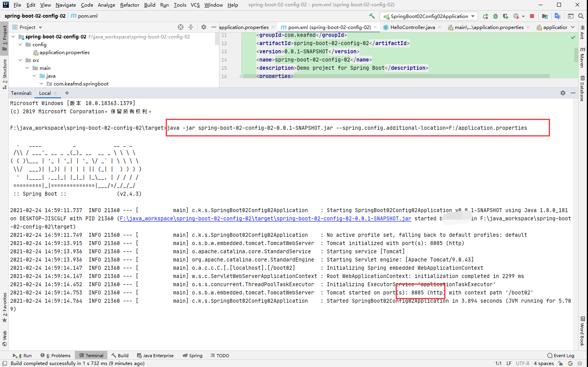
Task: Open Search Everywhere via magnifier icon
Action: coord(581,16)
